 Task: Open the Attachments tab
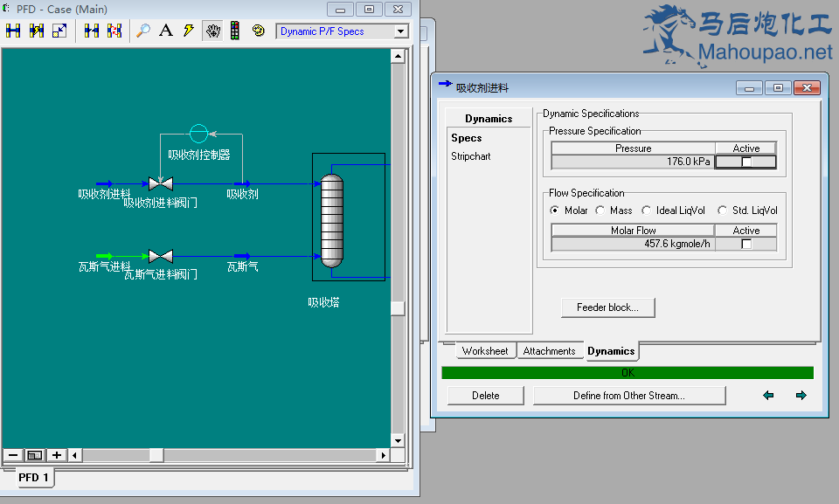[549, 351]
